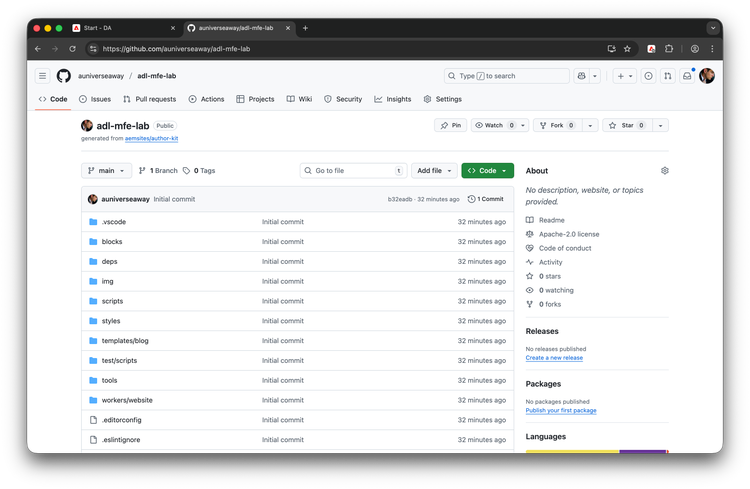
Task: Open the notifications inbox icon
Action: tap(687, 76)
